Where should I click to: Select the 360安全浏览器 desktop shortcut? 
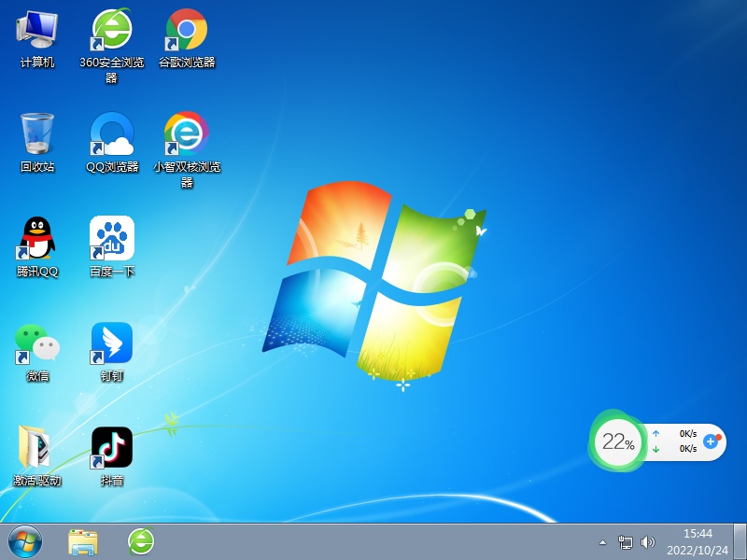click(x=111, y=45)
